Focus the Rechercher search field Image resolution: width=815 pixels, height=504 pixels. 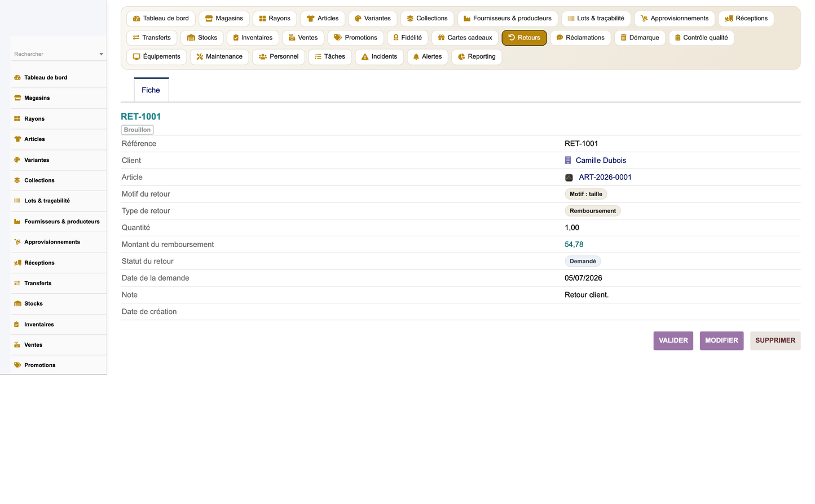click(x=55, y=55)
